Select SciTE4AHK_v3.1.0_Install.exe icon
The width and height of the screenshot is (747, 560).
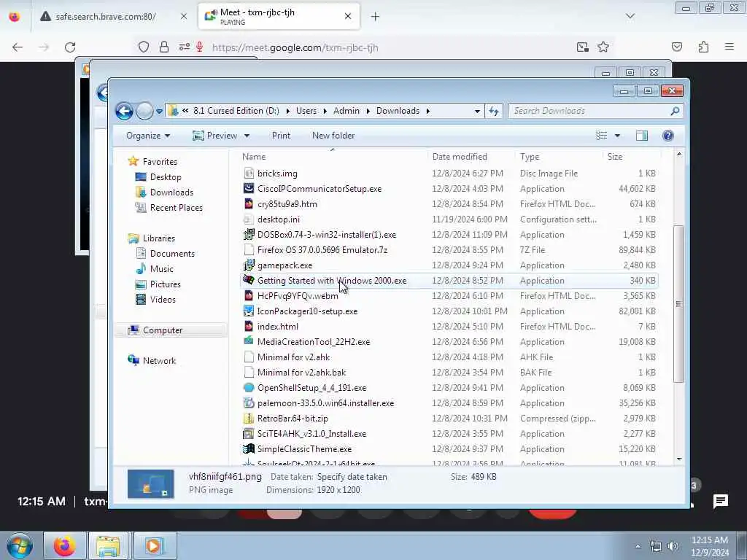pos(248,433)
